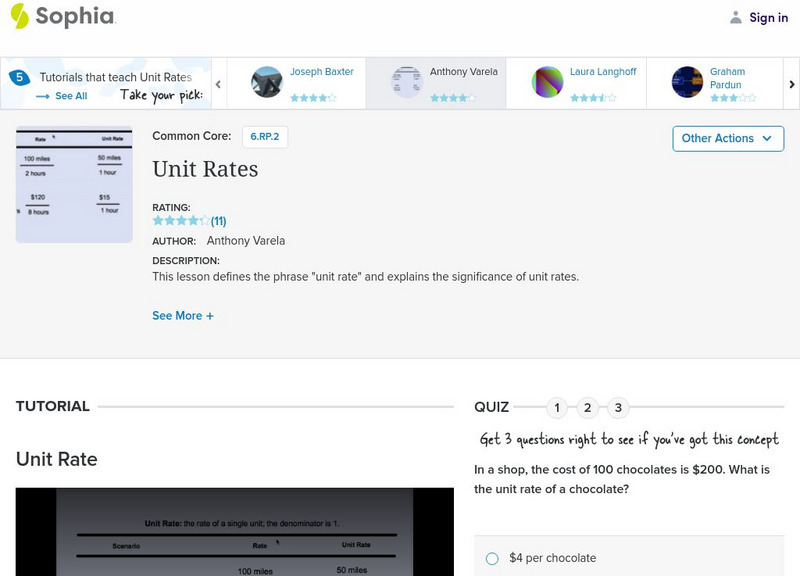800x576 pixels.
Task: Click the Sophia logo icon
Action: (x=20, y=16)
